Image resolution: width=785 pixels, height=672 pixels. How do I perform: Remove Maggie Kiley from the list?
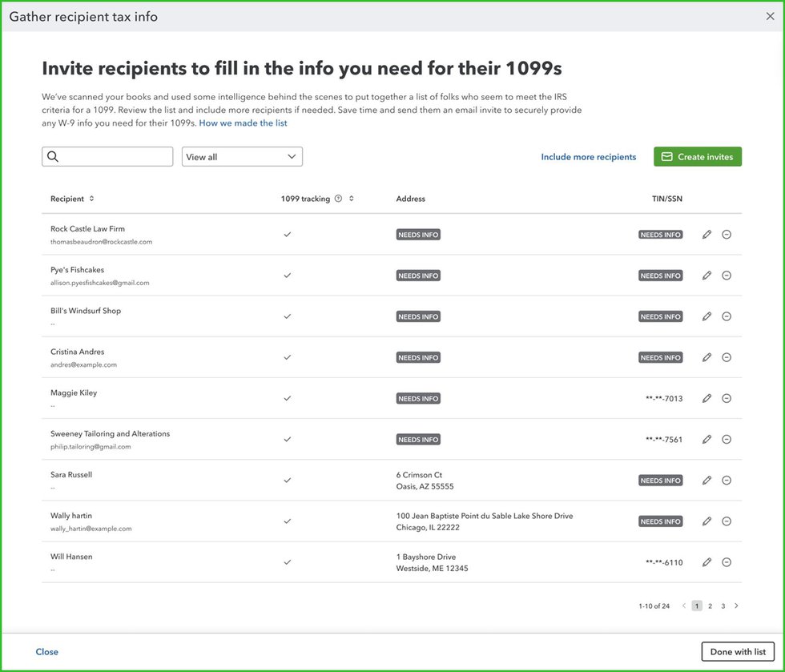(x=727, y=398)
